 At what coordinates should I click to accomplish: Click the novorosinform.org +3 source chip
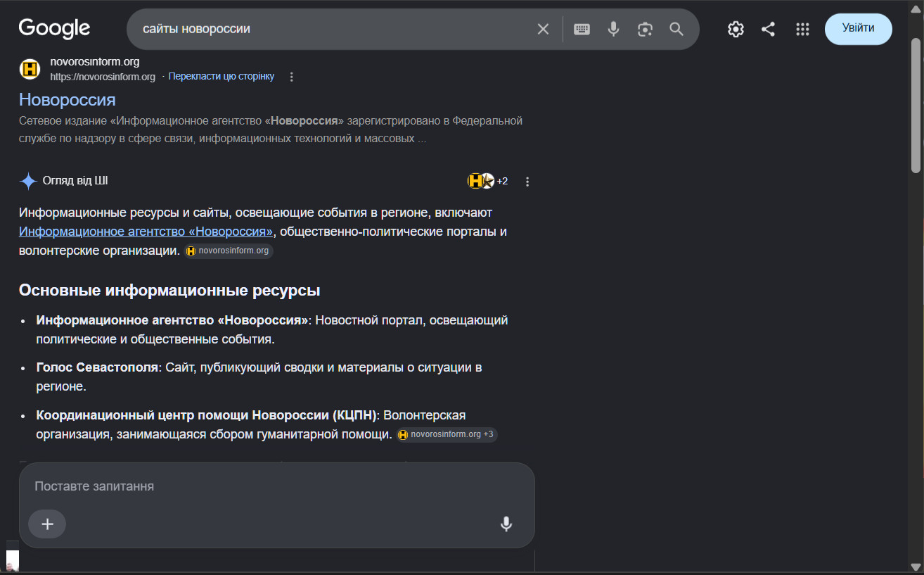[447, 434]
